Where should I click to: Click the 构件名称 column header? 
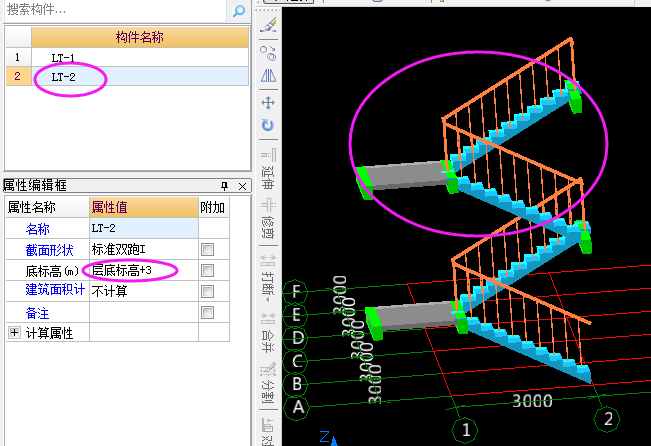coord(140,37)
